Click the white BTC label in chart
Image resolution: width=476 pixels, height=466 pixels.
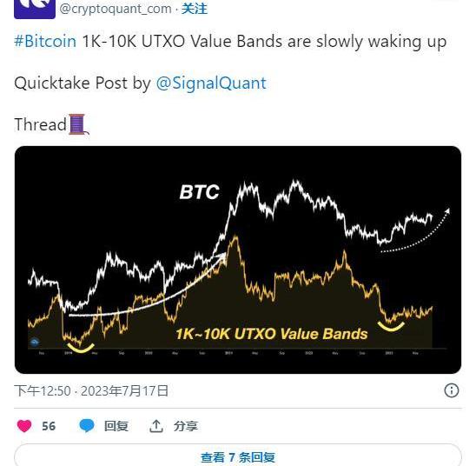click(x=200, y=192)
